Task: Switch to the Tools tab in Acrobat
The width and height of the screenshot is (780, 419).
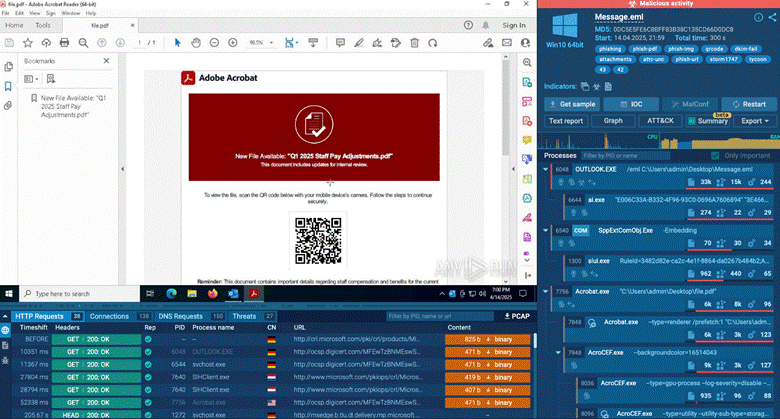Action: (x=43, y=25)
